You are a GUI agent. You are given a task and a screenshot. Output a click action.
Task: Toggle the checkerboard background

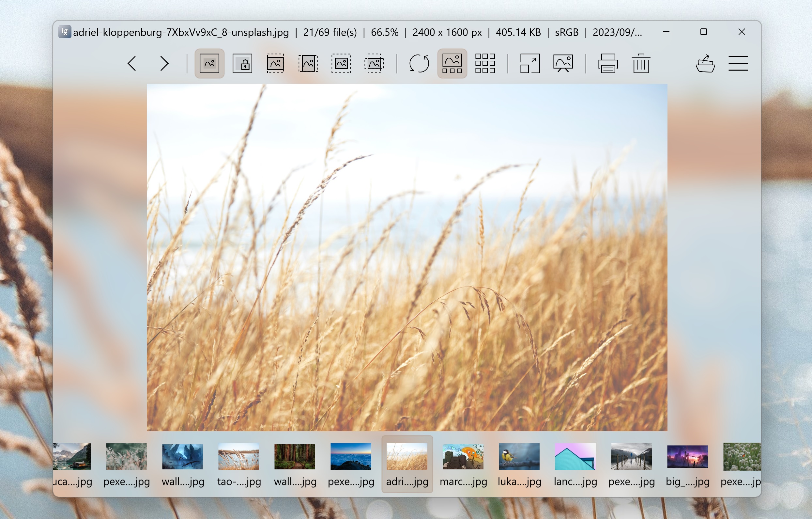(485, 63)
